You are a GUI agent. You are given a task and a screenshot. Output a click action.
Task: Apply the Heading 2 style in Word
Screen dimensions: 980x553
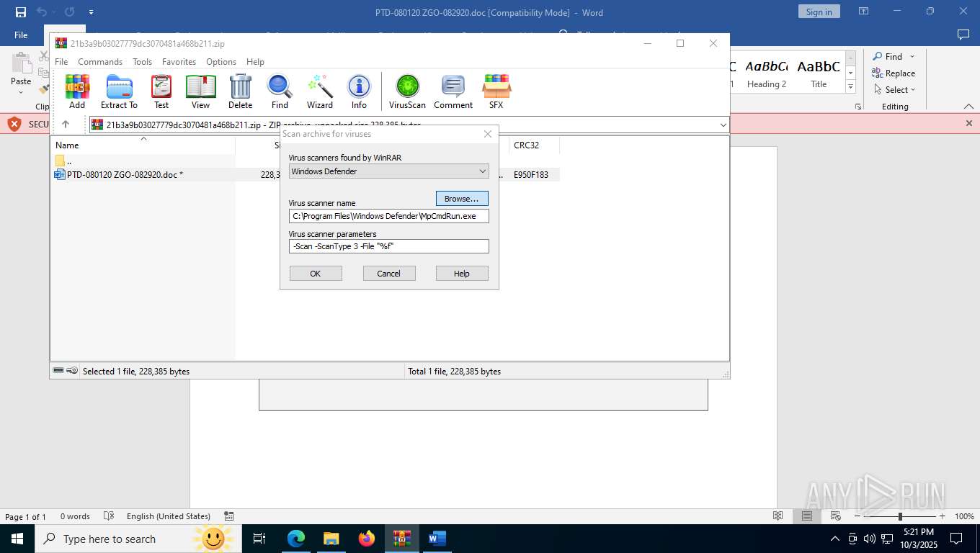[766, 73]
